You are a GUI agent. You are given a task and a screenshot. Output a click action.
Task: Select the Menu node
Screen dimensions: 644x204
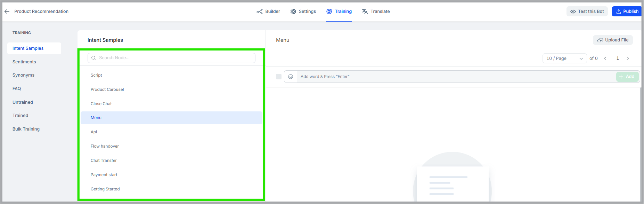click(171, 118)
